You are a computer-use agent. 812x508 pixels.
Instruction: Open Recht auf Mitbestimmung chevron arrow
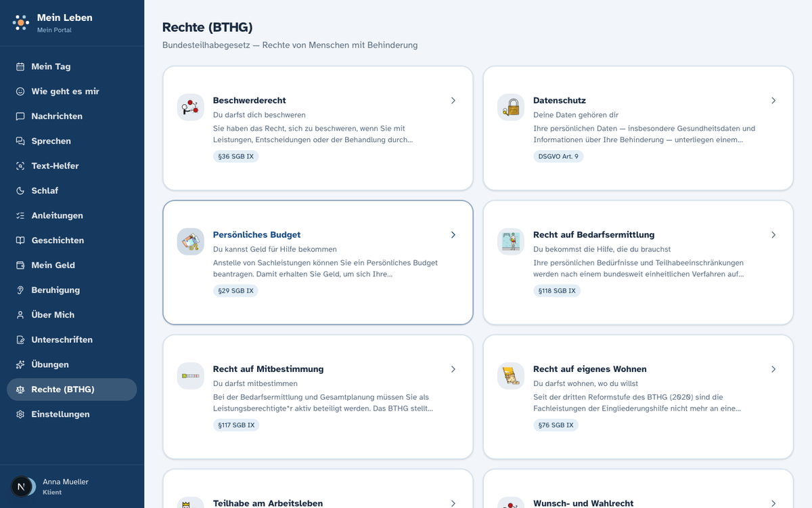[x=453, y=369]
